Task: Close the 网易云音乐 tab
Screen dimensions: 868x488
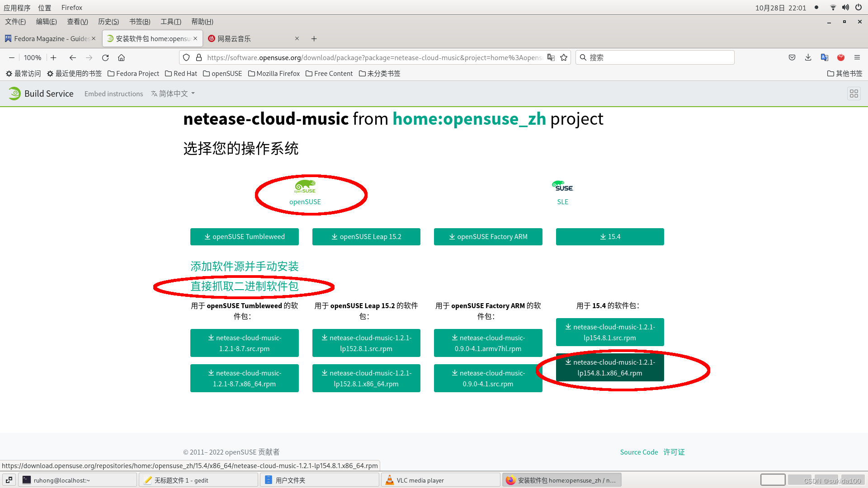Action: (297, 38)
